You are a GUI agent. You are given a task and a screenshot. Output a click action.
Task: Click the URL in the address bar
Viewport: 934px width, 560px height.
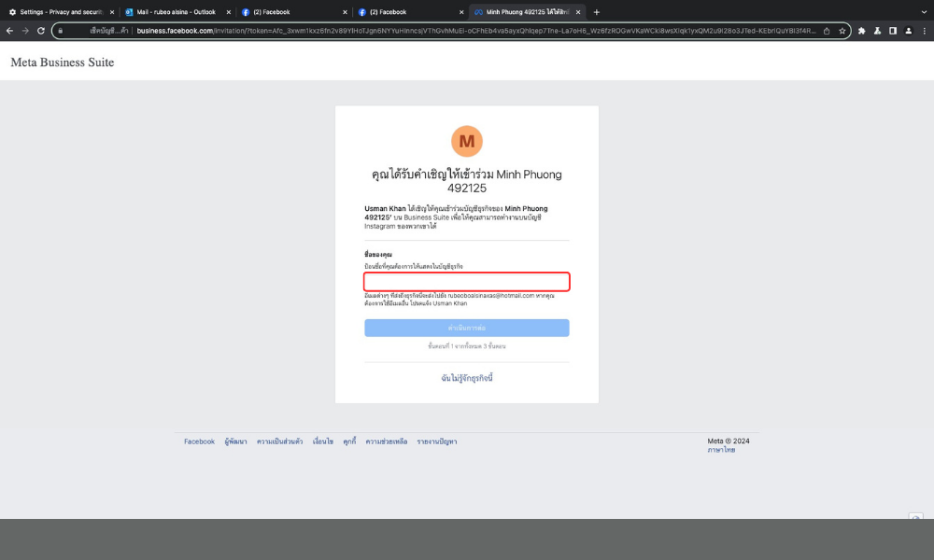point(475,31)
